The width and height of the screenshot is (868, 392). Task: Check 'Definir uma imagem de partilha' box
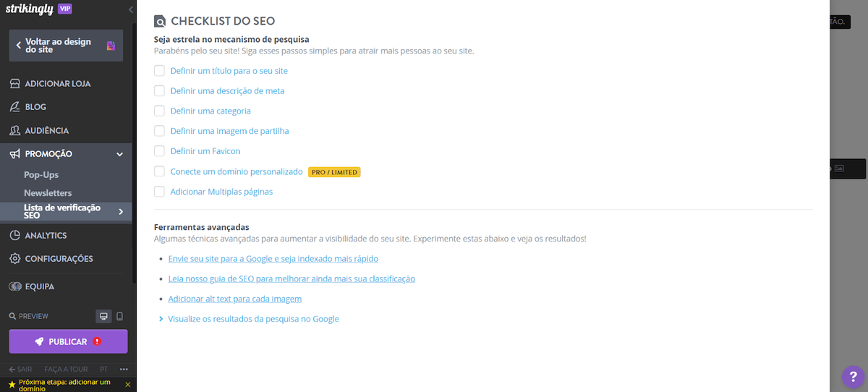pyautogui.click(x=159, y=131)
